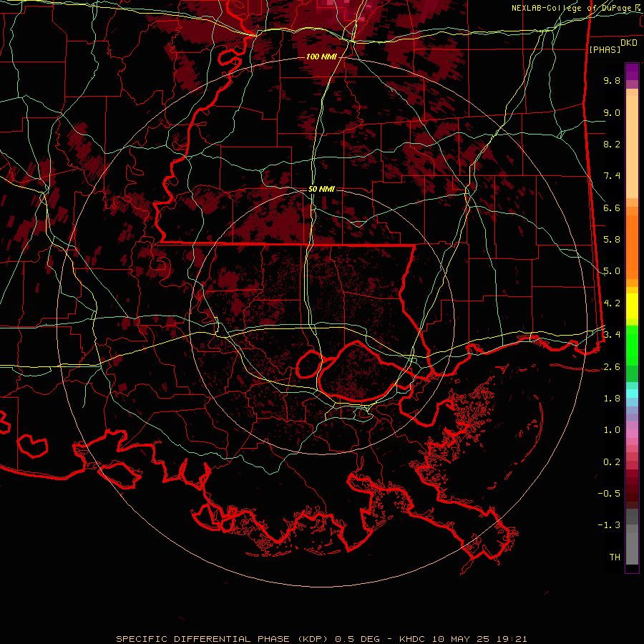Screen dimensions: 644x644
Task: Click the 3.4 scale value
Action: tap(612, 335)
